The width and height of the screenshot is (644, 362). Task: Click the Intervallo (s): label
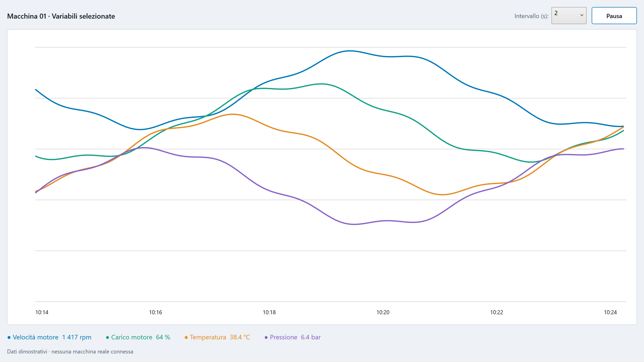tap(531, 16)
